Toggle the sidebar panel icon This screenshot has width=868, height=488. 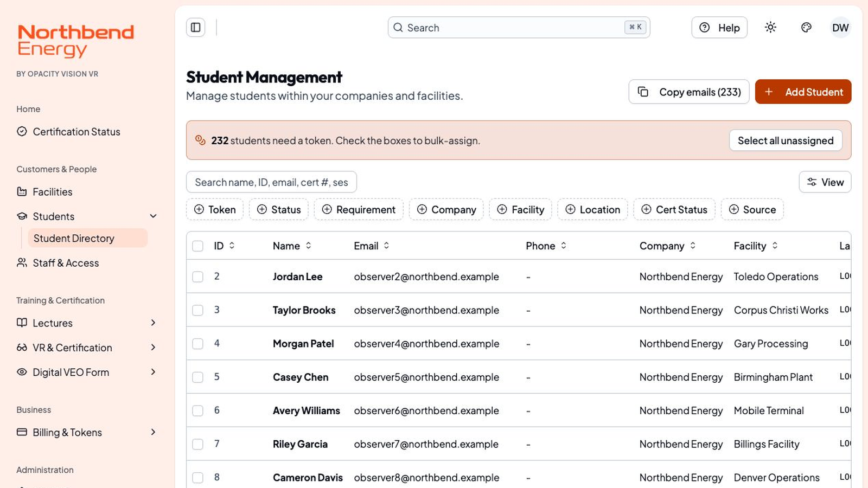click(196, 28)
